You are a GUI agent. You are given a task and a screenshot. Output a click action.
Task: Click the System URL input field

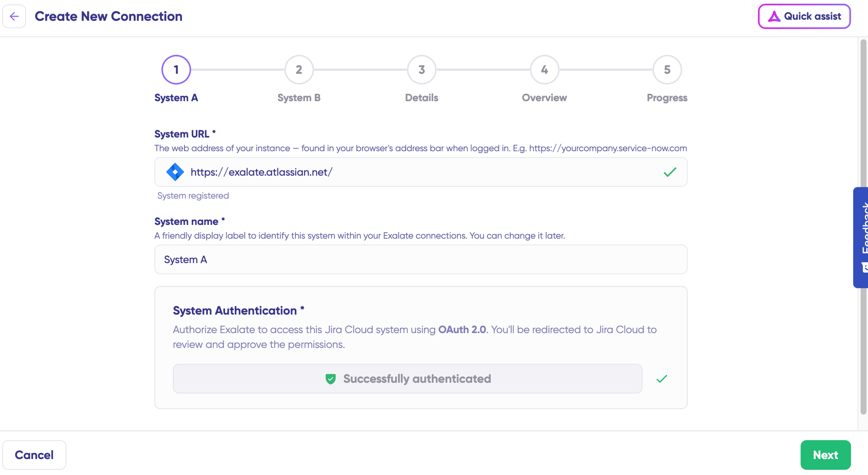click(421, 172)
